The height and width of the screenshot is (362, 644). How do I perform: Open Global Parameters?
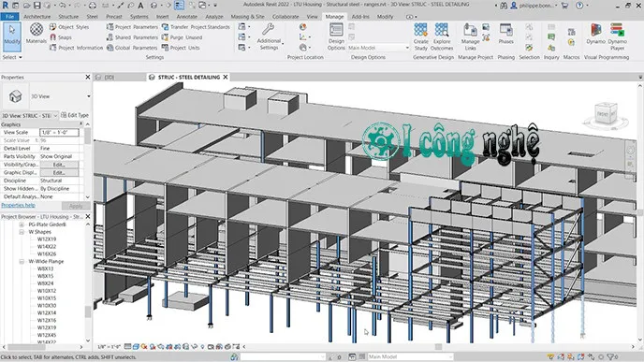[x=132, y=48]
